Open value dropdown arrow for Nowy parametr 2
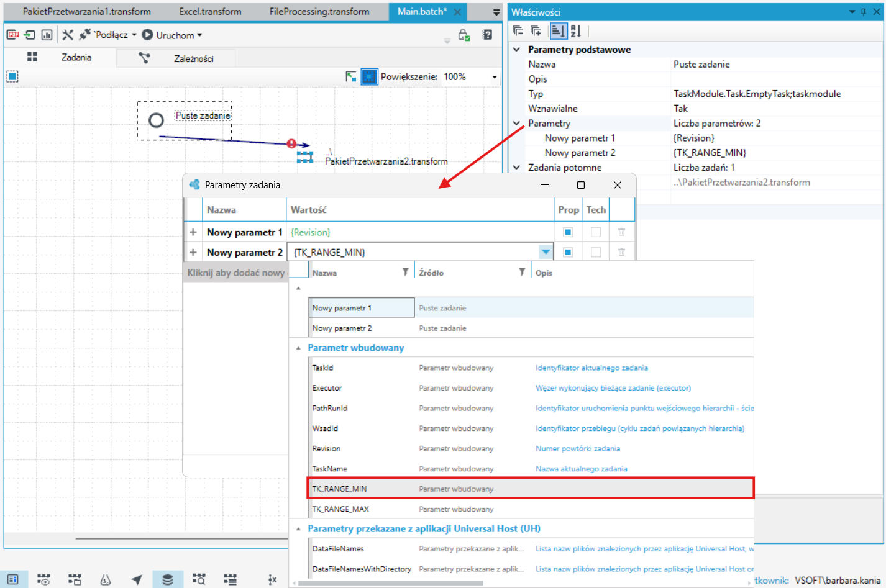886x588 pixels. coord(545,252)
